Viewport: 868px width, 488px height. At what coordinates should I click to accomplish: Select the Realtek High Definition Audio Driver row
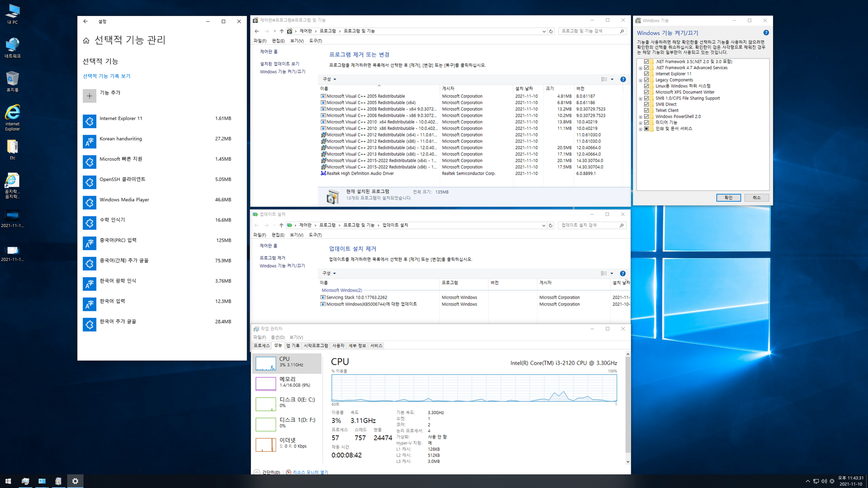470,173
